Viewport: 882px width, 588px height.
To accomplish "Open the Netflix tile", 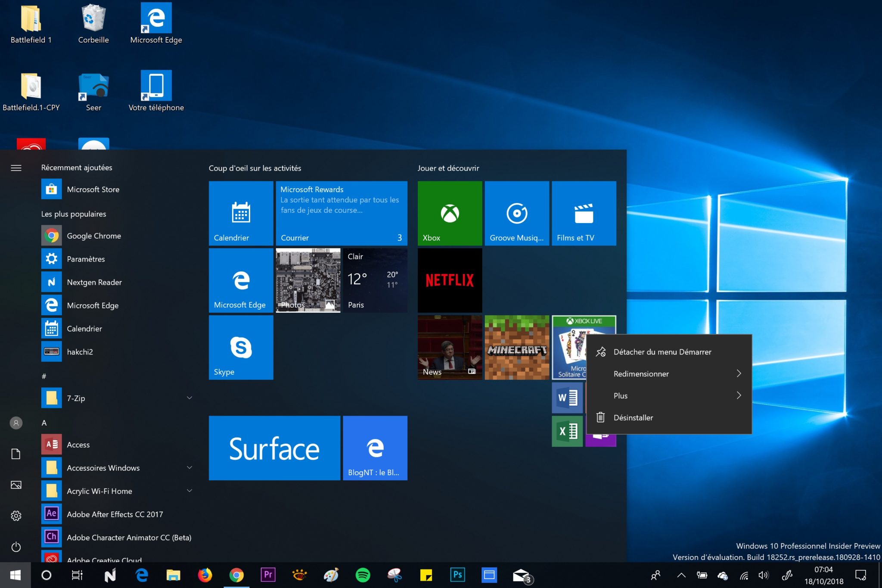I will click(x=450, y=280).
